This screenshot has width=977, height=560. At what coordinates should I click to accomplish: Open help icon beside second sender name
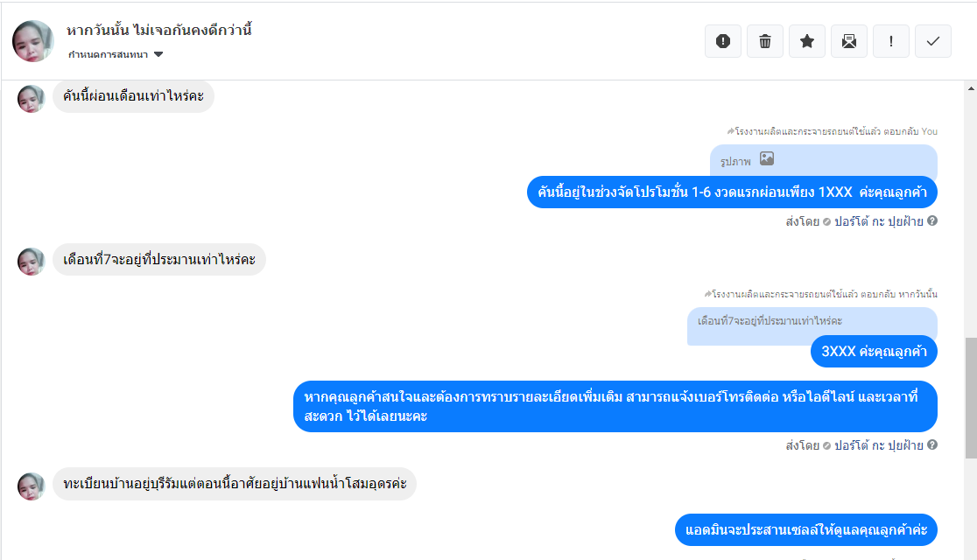pos(932,444)
